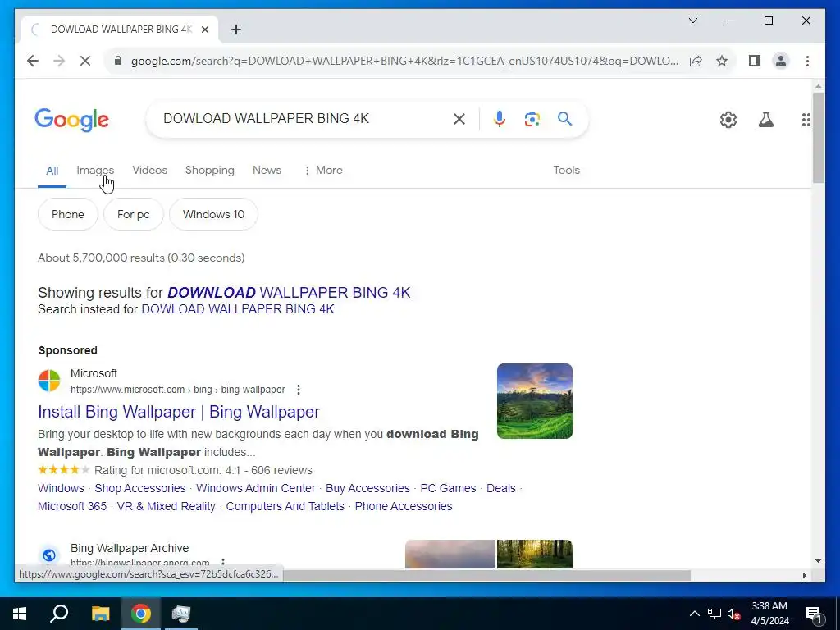The image size is (840, 630).
Task: Click the padlock site info icon
Action: [118, 61]
